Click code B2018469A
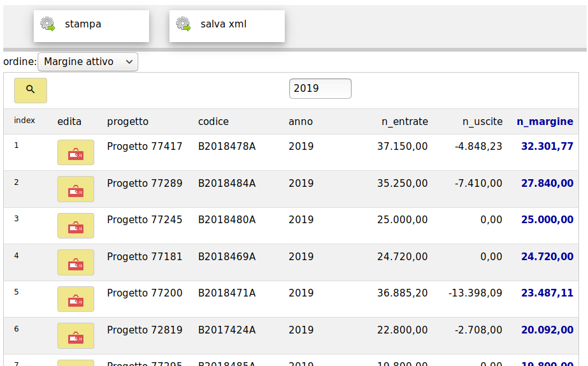The height and width of the screenshot is (366, 588). tap(227, 256)
